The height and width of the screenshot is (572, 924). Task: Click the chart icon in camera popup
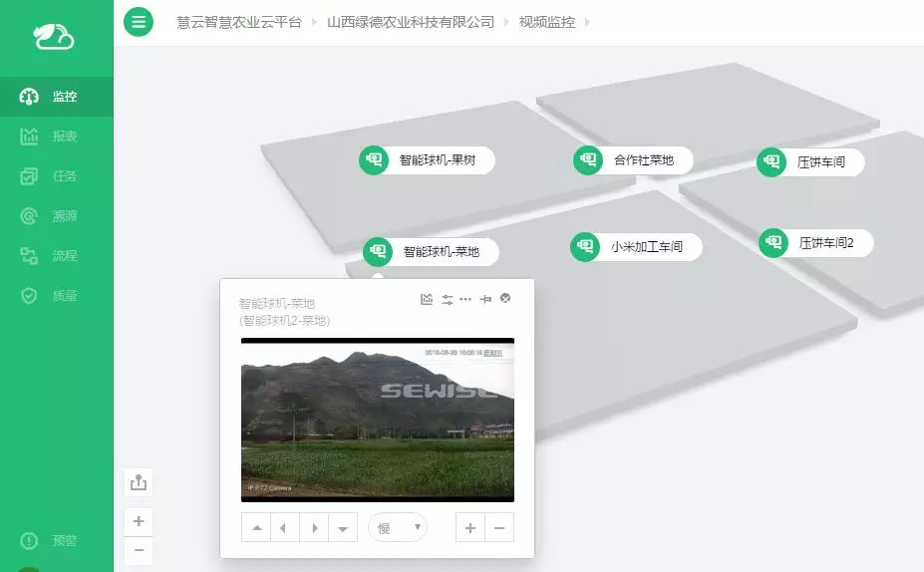coord(427,299)
